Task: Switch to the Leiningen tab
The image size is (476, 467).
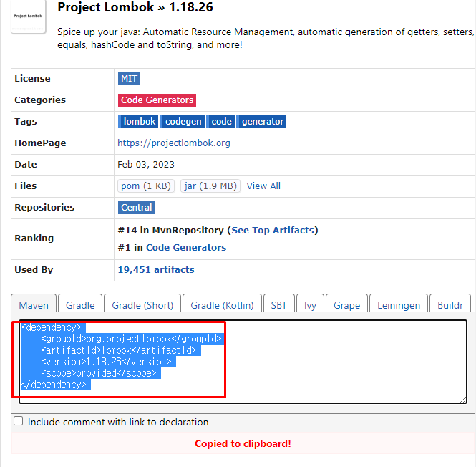Action: click(x=399, y=304)
